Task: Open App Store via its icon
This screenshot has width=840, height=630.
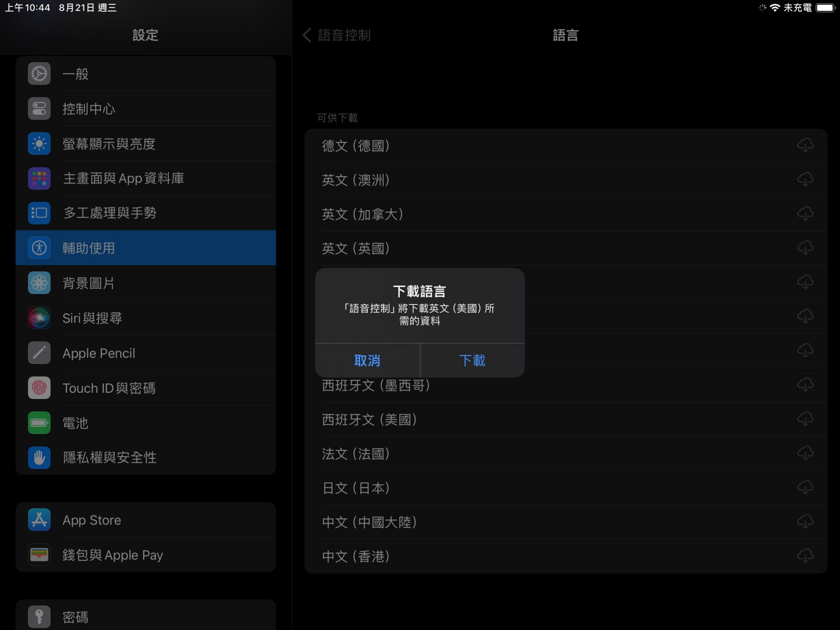Action: [39, 520]
